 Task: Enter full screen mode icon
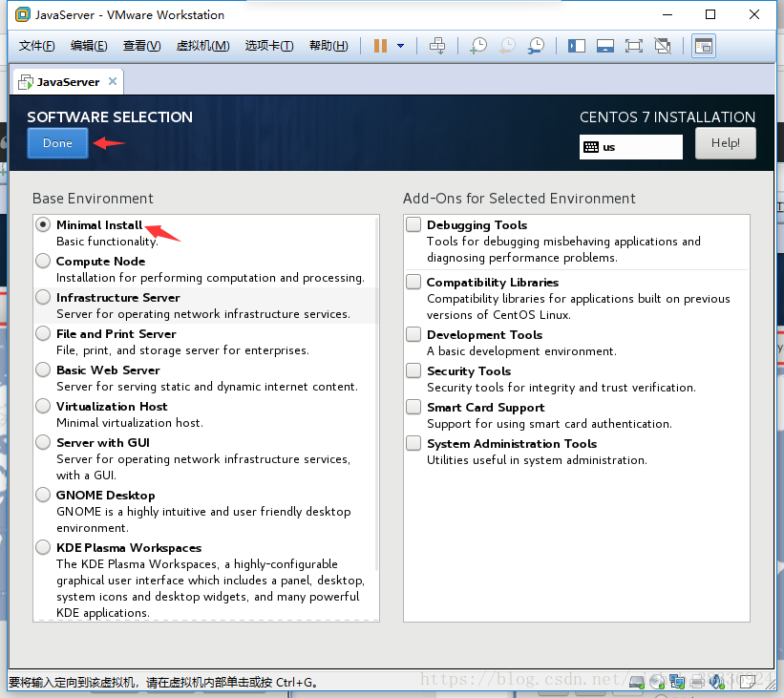click(x=634, y=46)
